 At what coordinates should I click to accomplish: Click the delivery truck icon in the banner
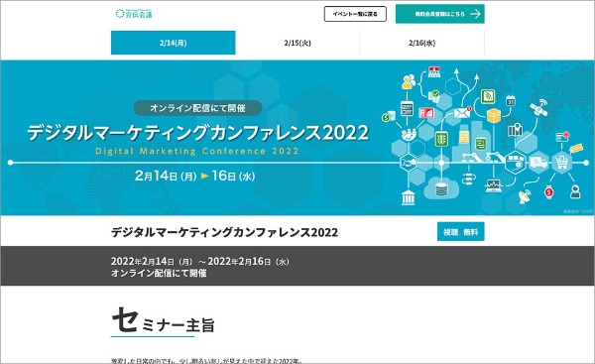pos(538,163)
